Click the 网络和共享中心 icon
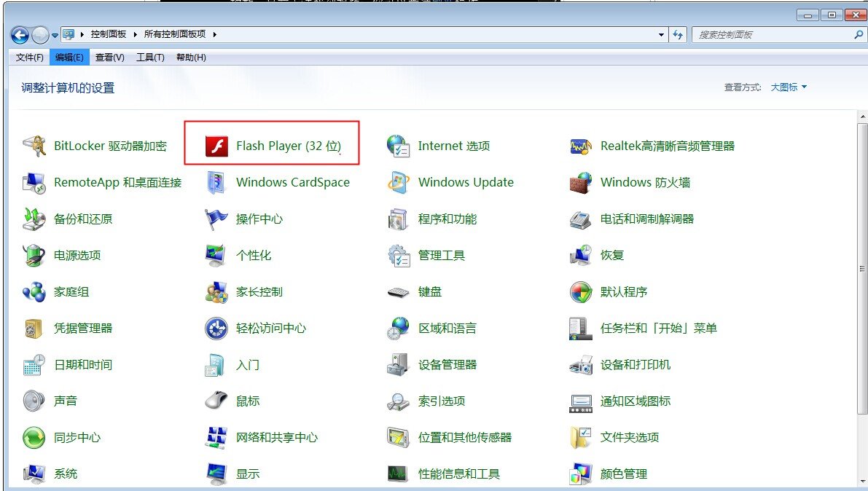868x491 pixels. (216, 438)
